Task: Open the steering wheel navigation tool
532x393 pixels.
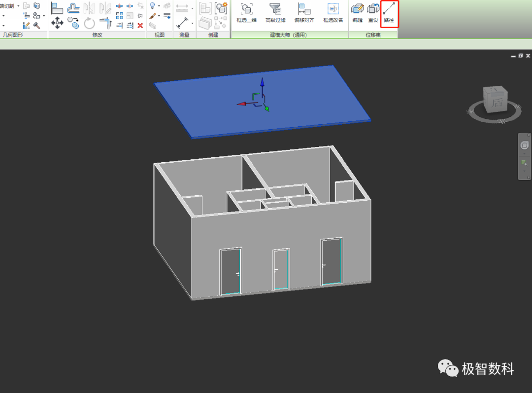Action: click(524, 145)
